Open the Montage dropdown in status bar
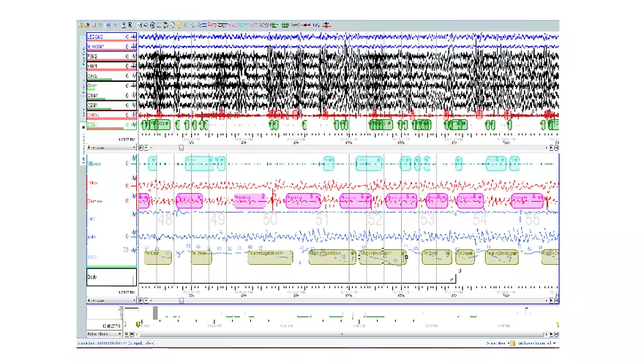Viewport: 644px width, 362px height. pos(536,343)
